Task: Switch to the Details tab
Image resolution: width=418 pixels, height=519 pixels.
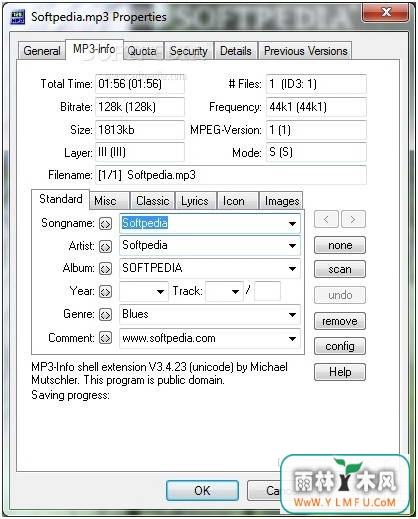Action: coord(236,51)
